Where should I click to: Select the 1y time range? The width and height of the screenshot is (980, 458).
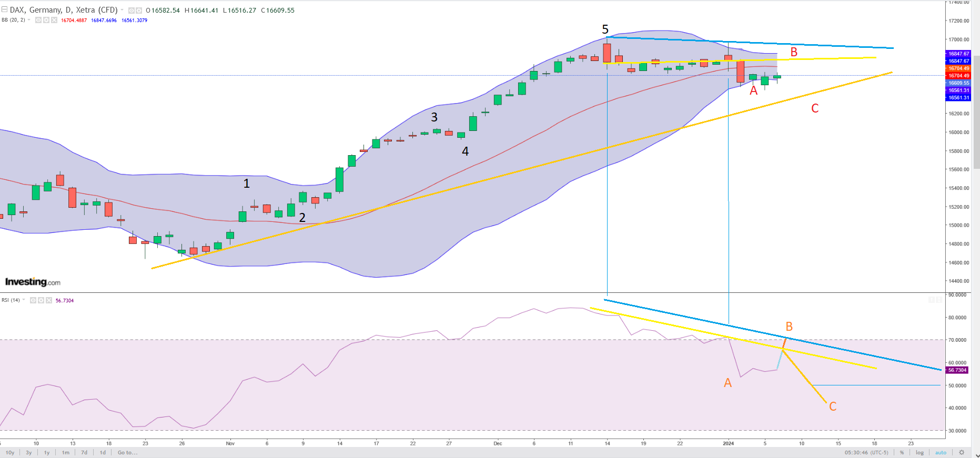tap(47, 452)
